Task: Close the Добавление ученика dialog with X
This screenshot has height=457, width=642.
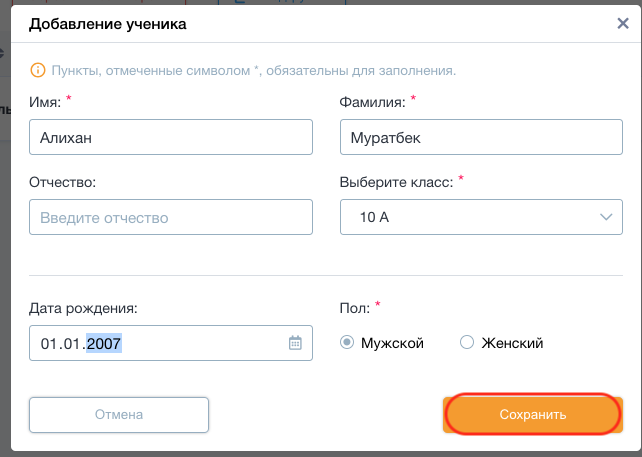Action: click(623, 23)
